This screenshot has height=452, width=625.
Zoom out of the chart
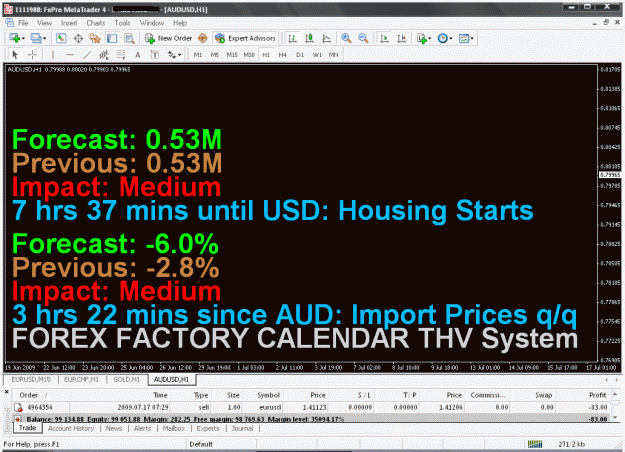coord(363,38)
